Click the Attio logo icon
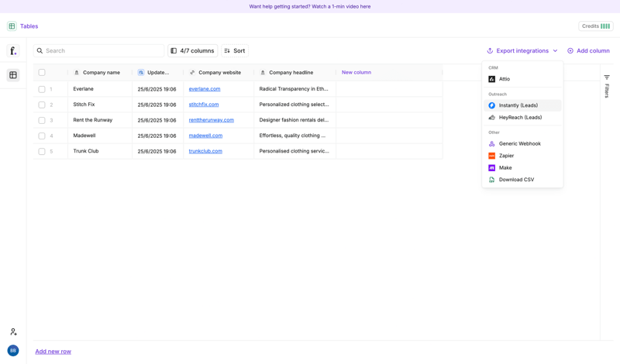Viewport: 620px width, 364px height. click(x=491, y=79)
